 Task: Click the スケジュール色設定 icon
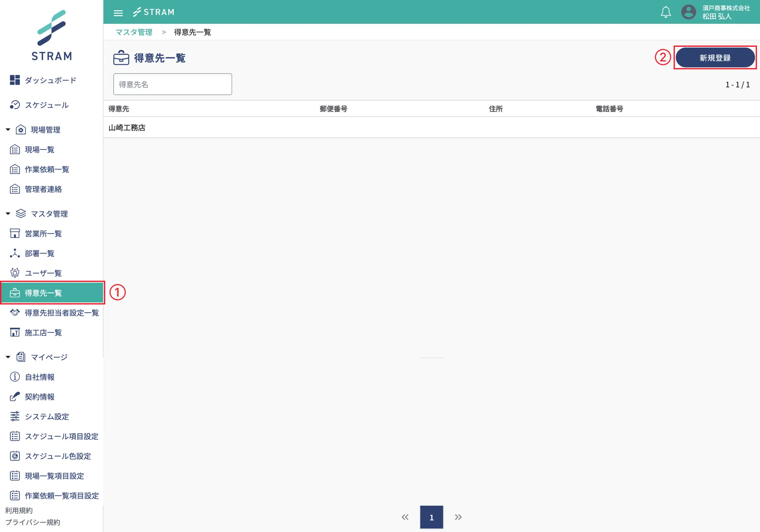[15, 456]
